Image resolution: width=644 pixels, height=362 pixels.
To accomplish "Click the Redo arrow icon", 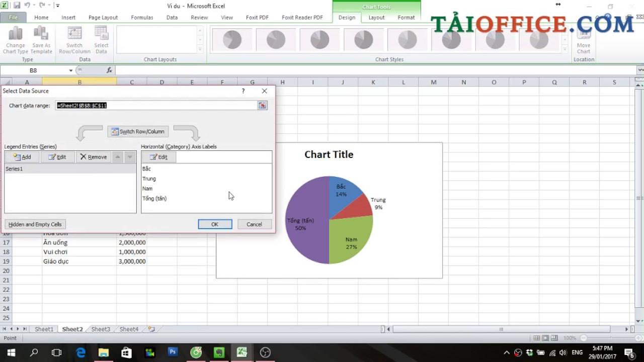I will point(42,6).
